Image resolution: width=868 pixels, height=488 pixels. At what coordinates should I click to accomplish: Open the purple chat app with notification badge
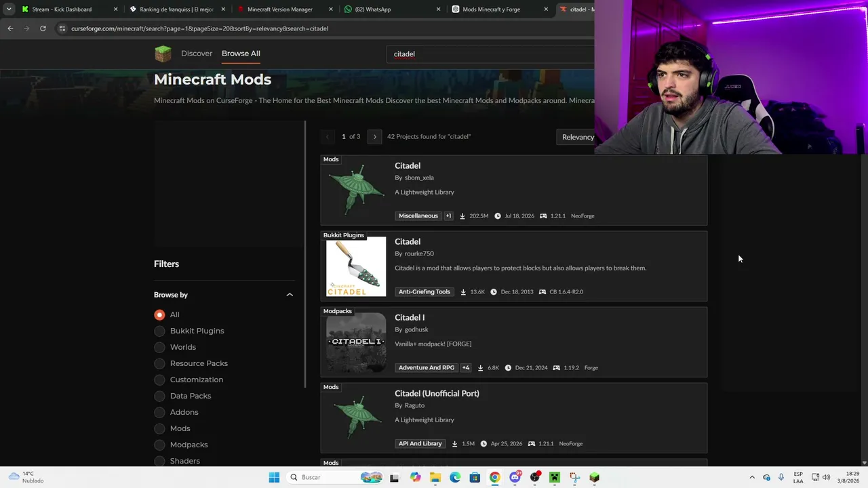(515, 477)
